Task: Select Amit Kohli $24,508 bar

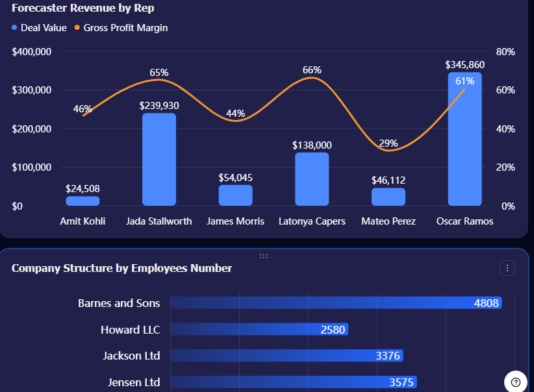Action: coord(83,201)
